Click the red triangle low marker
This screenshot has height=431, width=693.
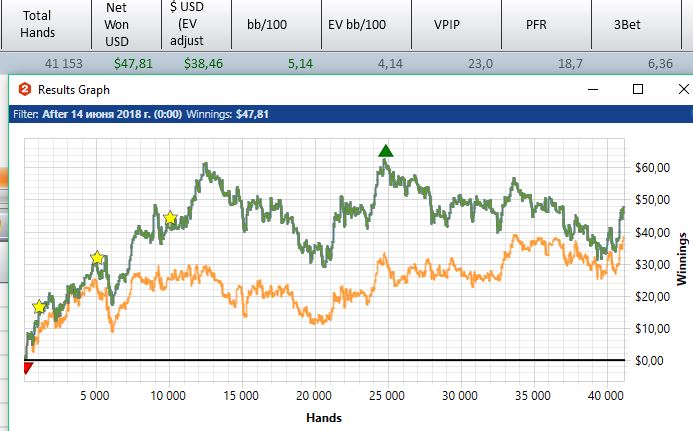pyautogui.click(x=28, y=368)
